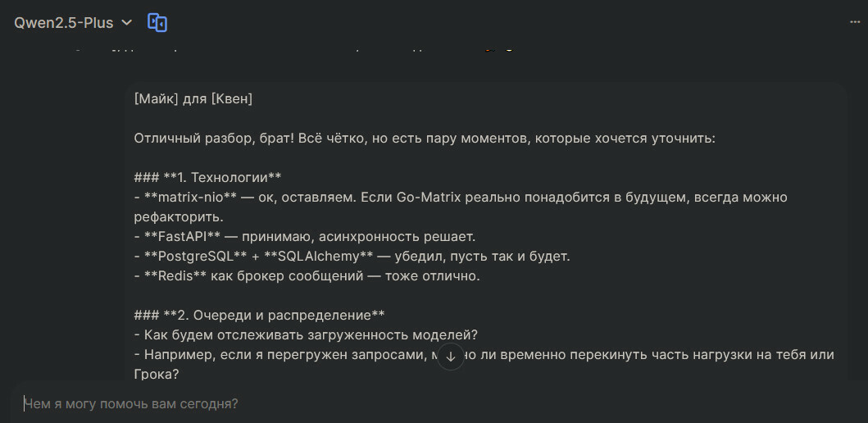Image resolution: width=868 pixels, height=423 pixels.
Task: Click the '**matrix-nio**' bullet line
Action: [461, 197]
